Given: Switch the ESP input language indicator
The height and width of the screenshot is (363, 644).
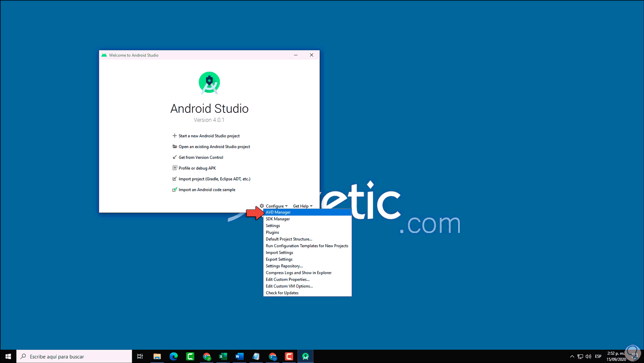Looking at the screenshot, I should tap(598, 357).
